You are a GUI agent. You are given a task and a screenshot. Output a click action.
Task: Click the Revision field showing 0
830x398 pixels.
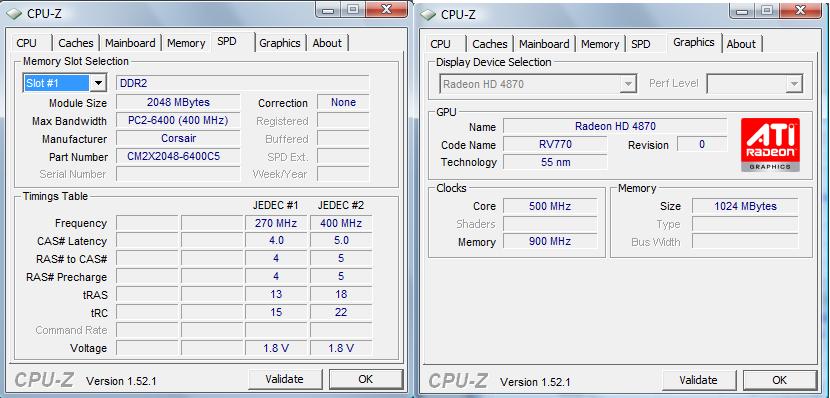click(702, 144)
